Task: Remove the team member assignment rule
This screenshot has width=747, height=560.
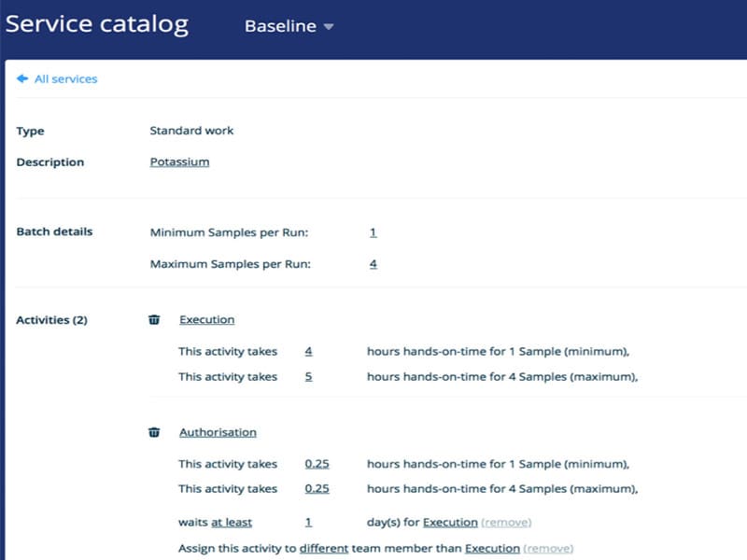Action: pyautogui.click(x=548, y=549)
